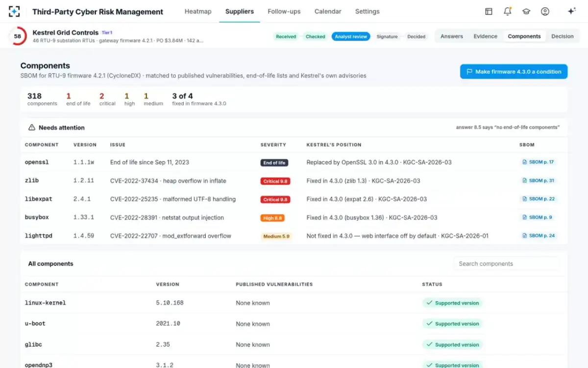Select the zlib component name
The image size is (588, 368).
click(32, 181)
